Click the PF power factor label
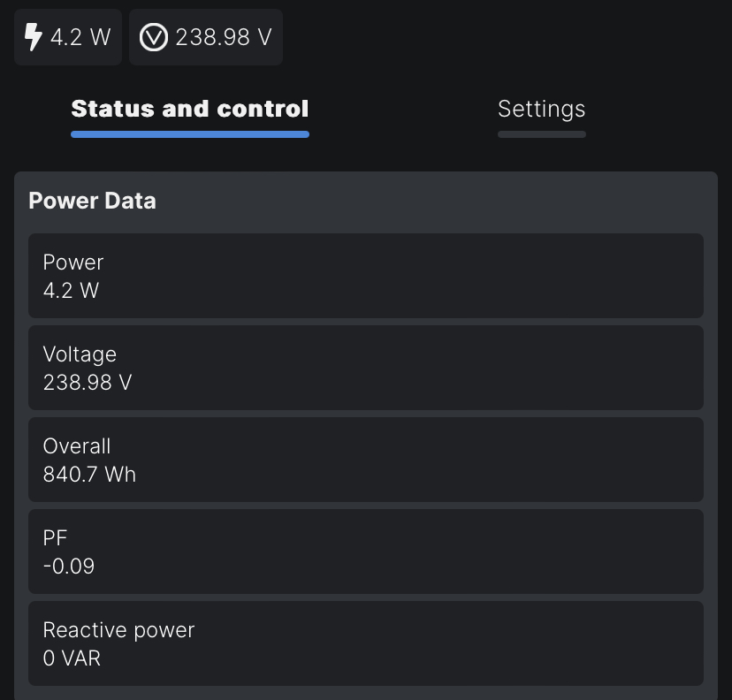The width and height of the screenshot is (732, 700). pyautogui.click(x=55, y=538)
